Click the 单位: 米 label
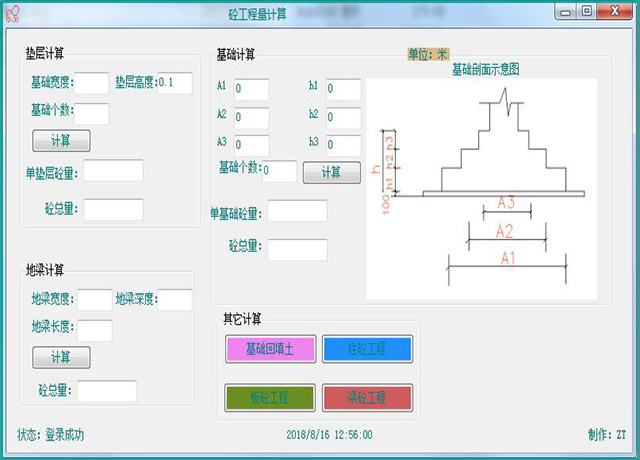 point(428,54)
